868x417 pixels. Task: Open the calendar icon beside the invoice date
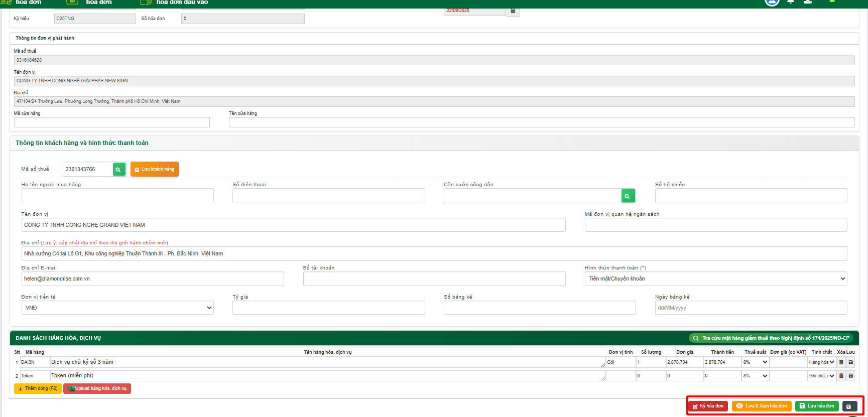click(x=513, y=11)
